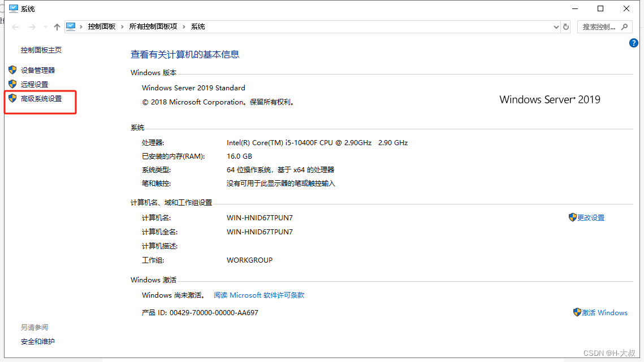This screenshot has width=644, height=362.
Task: Click the shield icon beside 高级系统设置
Action: tap(12, 98)
